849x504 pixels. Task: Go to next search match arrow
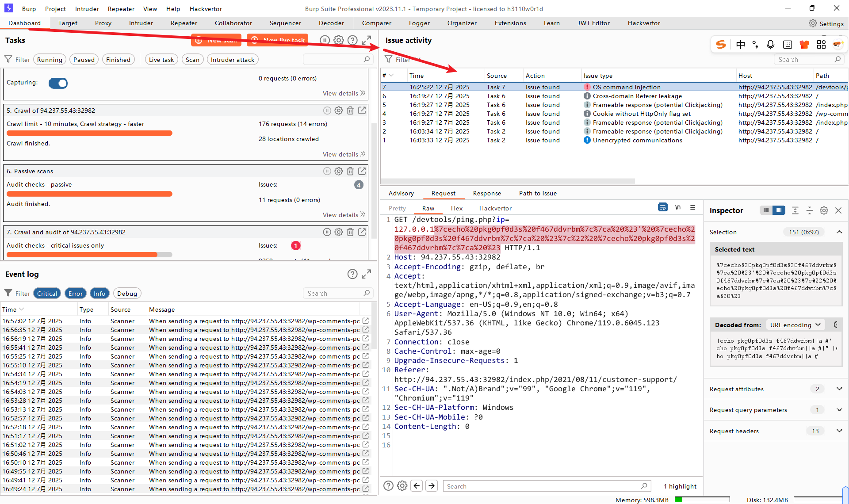pyautogui.click(x=432, y=486)
